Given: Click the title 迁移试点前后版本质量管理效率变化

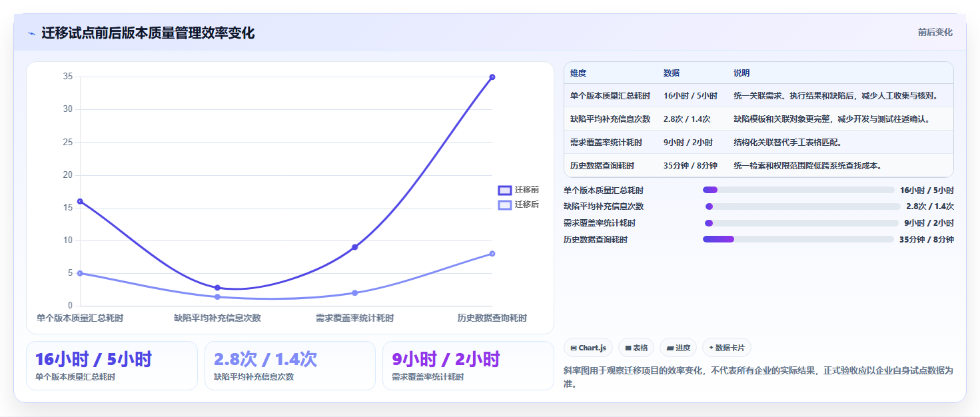Looking at the screenshot, I should (x=148, y=33).
